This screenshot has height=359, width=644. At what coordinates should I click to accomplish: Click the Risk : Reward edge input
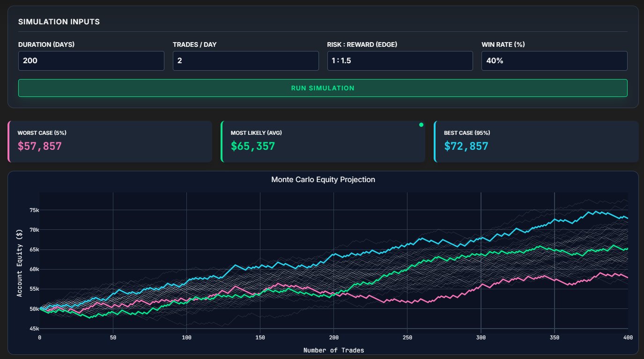point(400,60)
